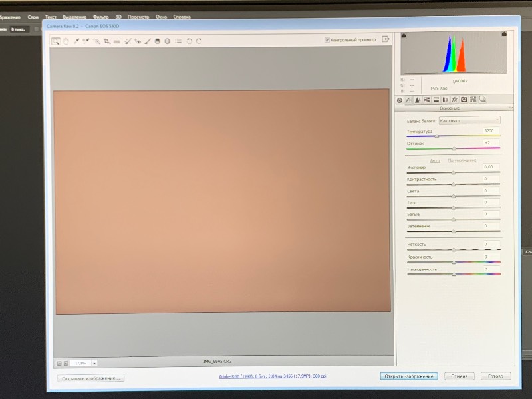Select the Graduated Filter tool
Viewport: 532px width, 399px height.
tap(158, 41)
